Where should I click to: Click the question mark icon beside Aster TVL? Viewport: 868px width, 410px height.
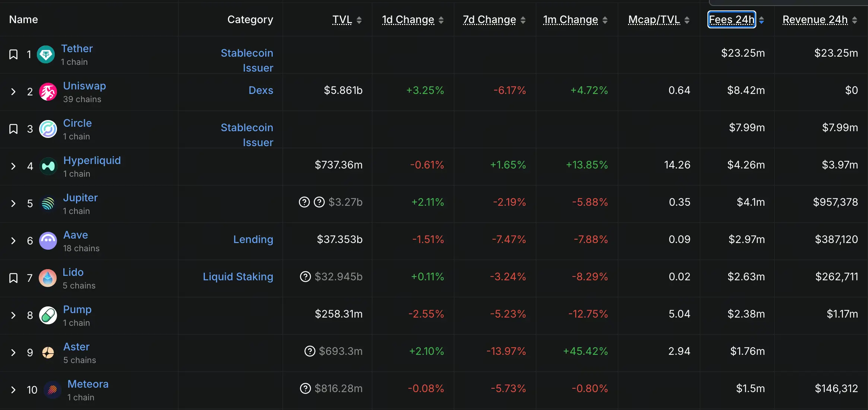click(x=310, y=351)
